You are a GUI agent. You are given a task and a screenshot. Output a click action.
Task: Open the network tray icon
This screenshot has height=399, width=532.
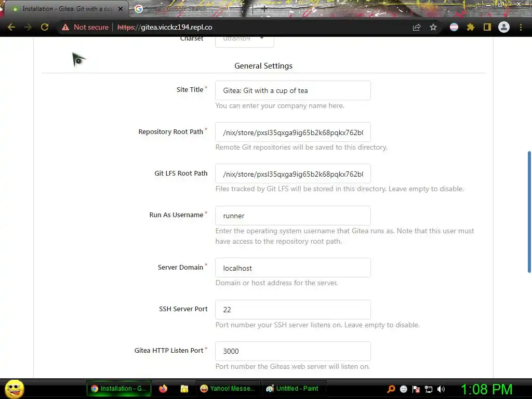tap(429, 389)
